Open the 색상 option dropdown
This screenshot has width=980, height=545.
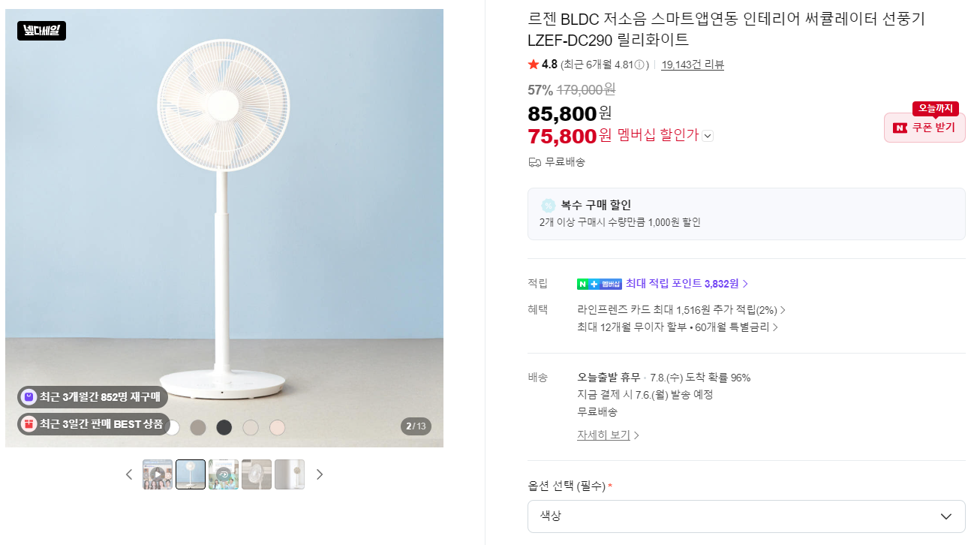pos(747,516)
